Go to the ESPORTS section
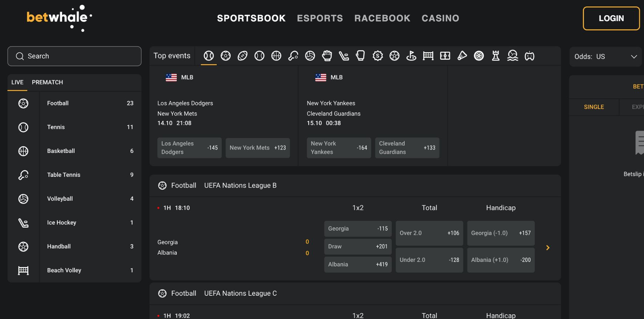This screenshot has height=319, width=644. (320, 18)
